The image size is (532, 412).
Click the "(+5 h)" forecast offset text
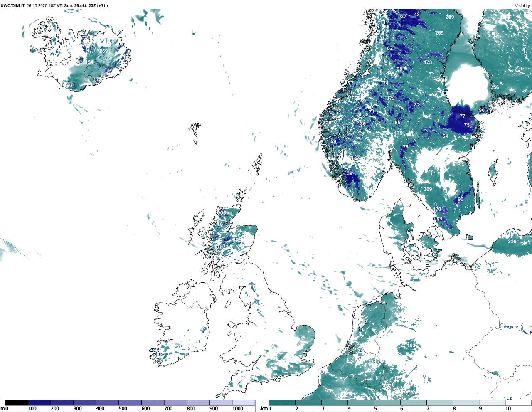(x=102, y=5)
